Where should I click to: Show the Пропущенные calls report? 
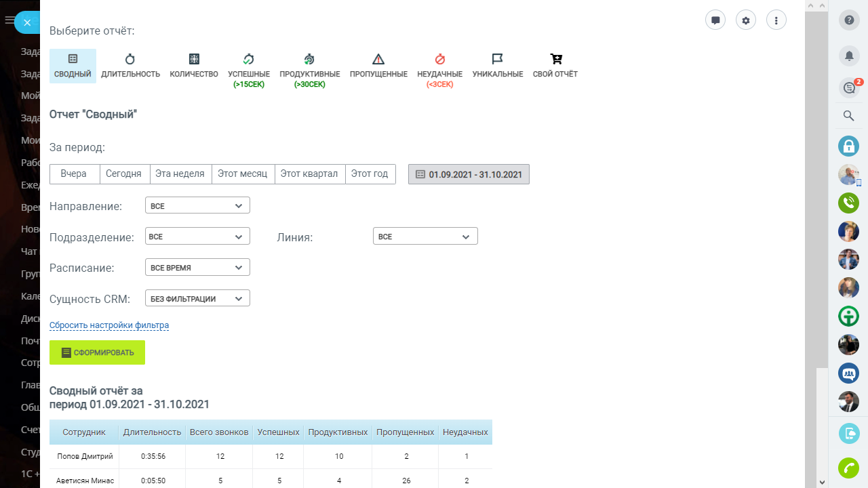tap(378, 66)
